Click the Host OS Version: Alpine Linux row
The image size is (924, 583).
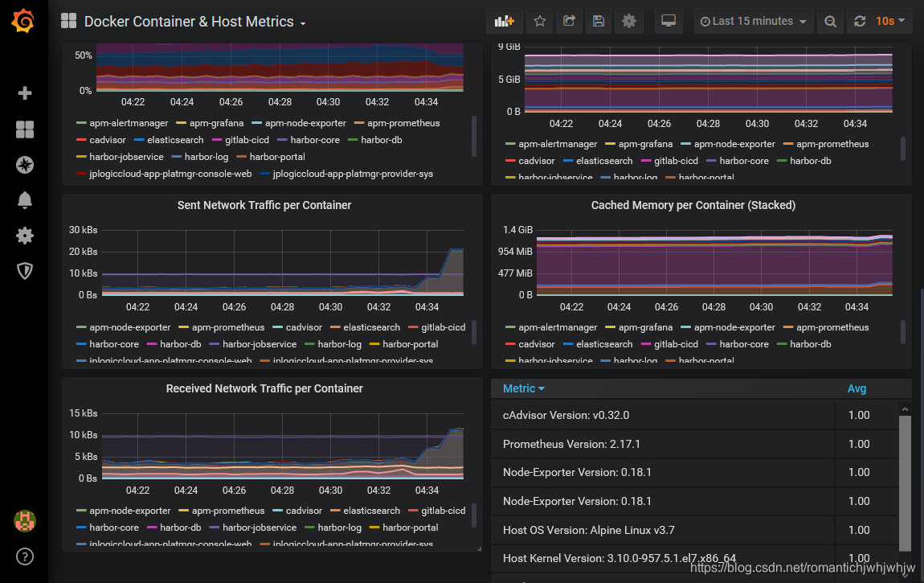pos(694,530)
